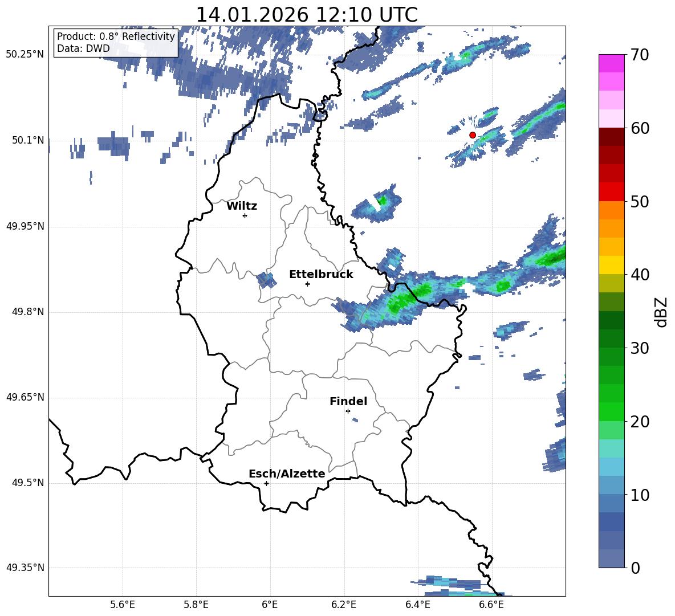675x616 pixels.
Task: Select the Esch/Alzette label
Action: coord(287,474)
